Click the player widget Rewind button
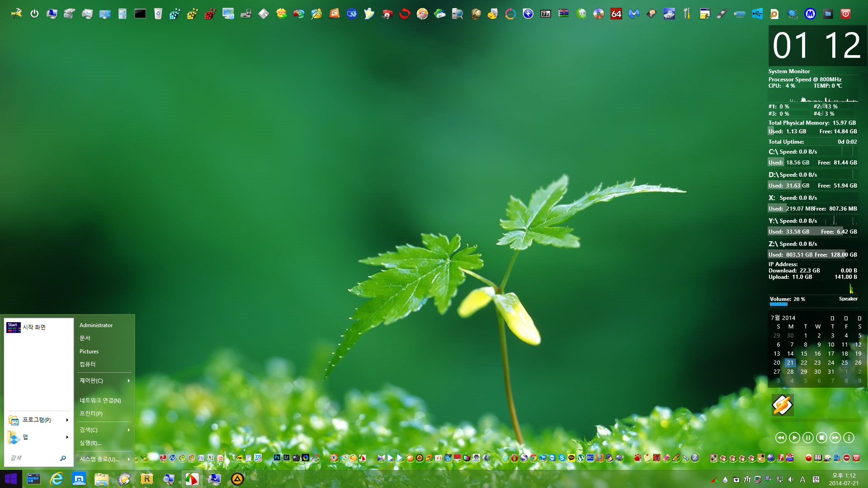The image size is (868, 488). click(781, 437)
